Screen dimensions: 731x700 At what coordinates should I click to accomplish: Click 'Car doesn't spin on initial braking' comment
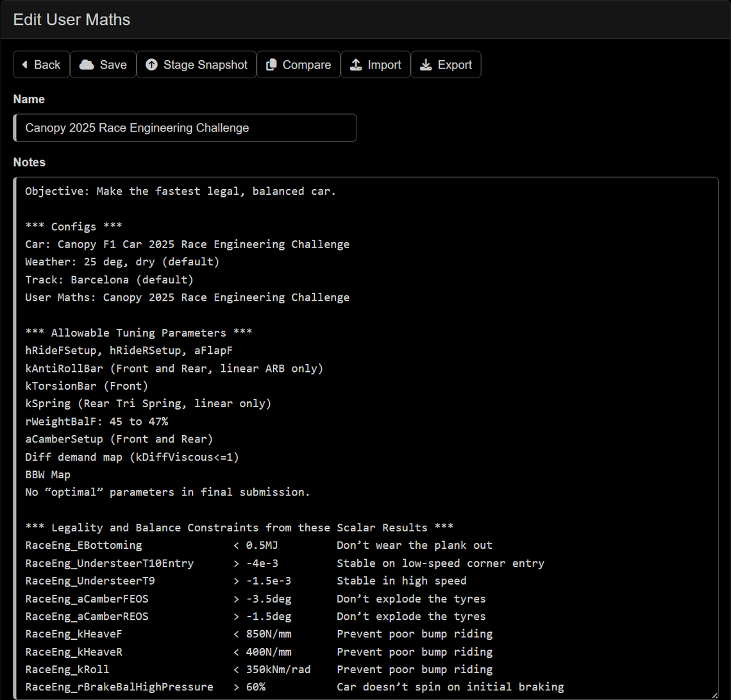450,687
